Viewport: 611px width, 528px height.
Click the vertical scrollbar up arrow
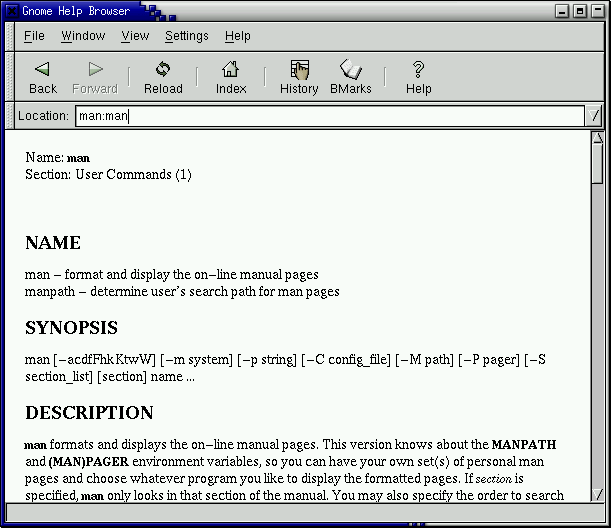pyautogui.click(x=597, y=138)
